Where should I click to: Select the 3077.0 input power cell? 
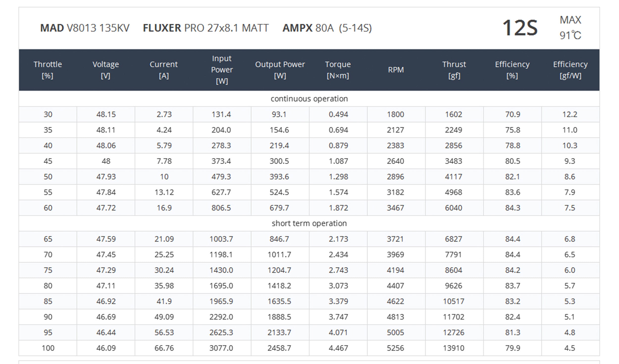pyautogui.click(x=221, y=348)
